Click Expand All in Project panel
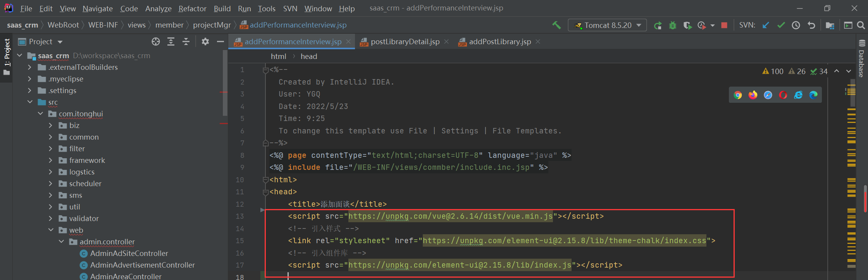This screenshot has width=868, height=280. tap(171, 41)
